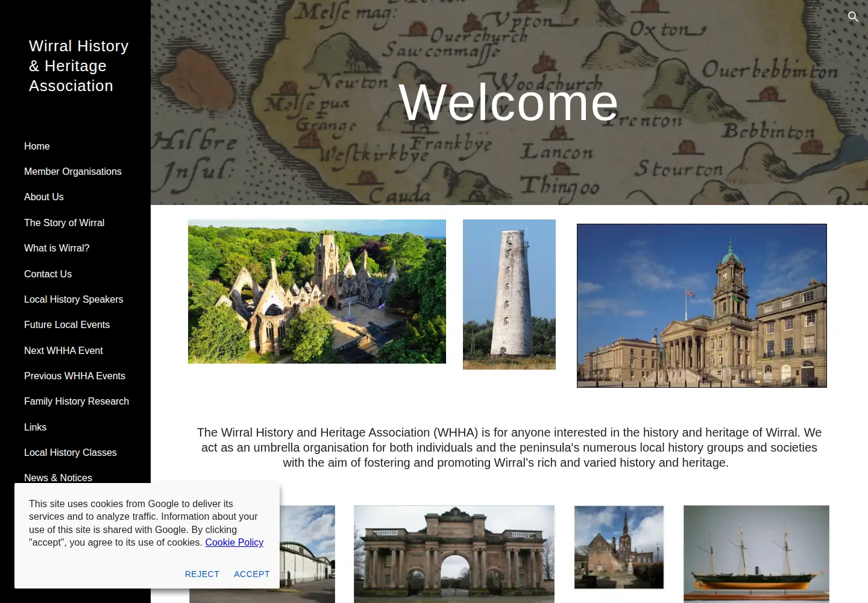View Local History Speakers

pyautogui.click(x=74, y=299)
